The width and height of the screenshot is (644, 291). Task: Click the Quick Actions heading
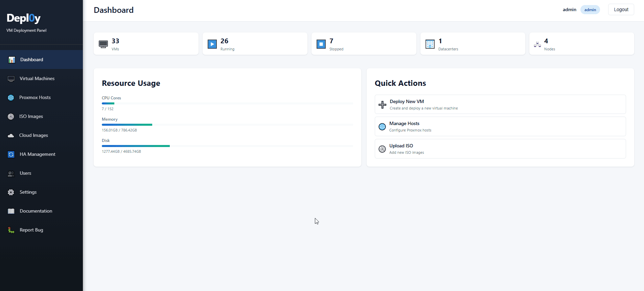(400, 83)
